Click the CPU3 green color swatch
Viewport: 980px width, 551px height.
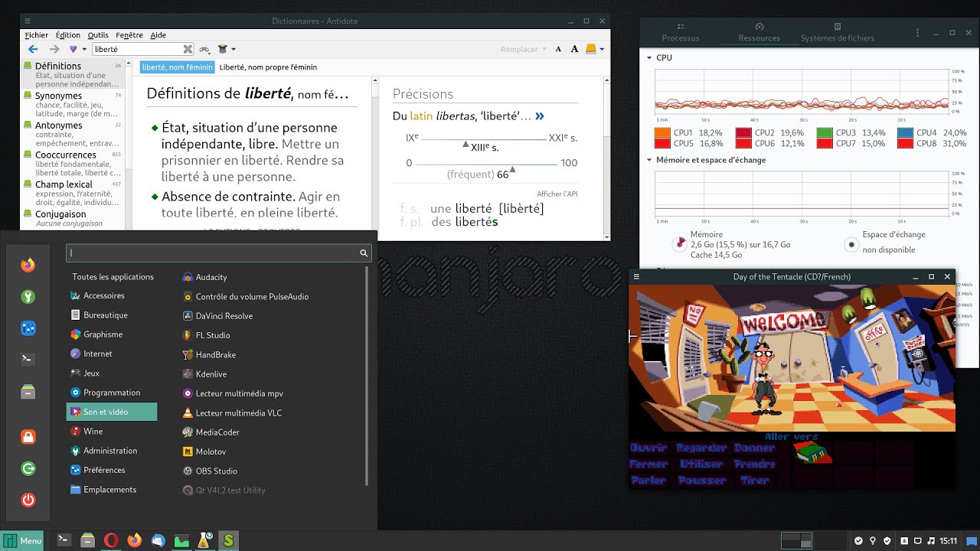click(x=825, y=133)
